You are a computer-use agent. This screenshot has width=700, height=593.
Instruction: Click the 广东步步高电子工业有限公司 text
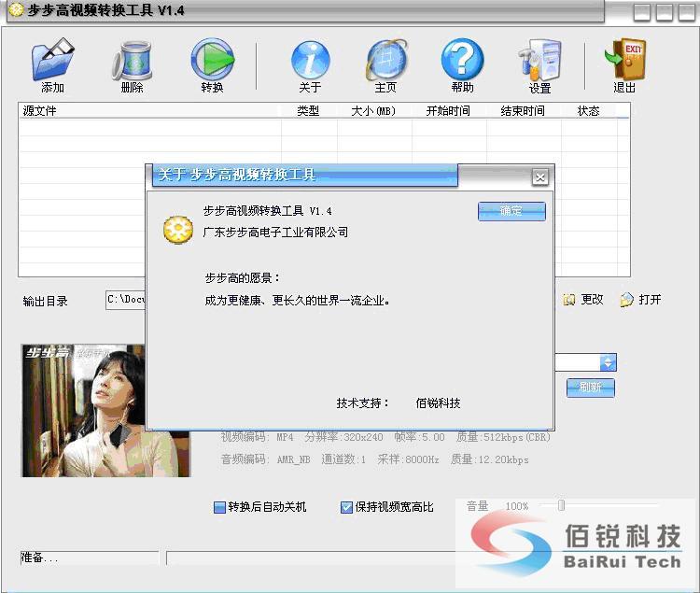[275, 233]
